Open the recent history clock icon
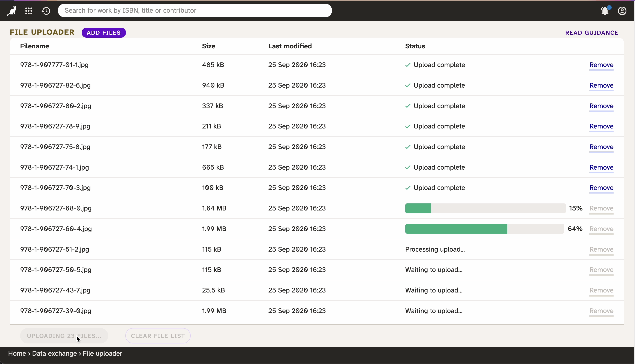Viewport: 635px width, 364px height. click(46, 11)
